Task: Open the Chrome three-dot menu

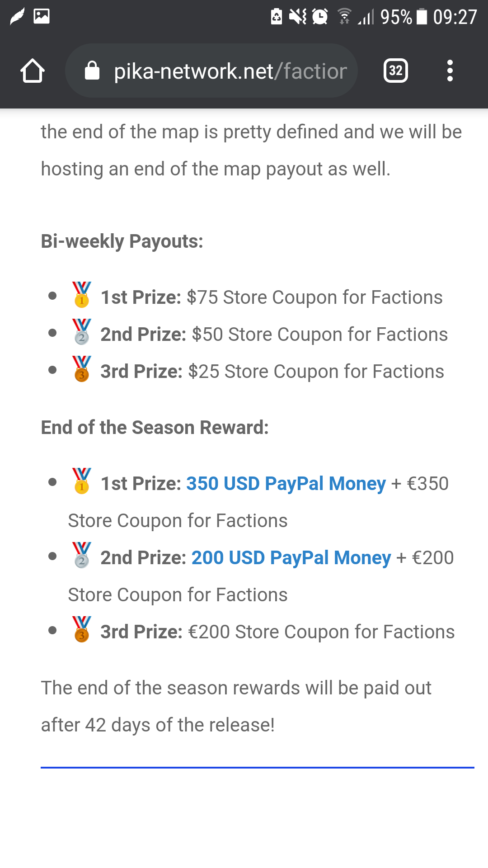Action: pos(450,71)
